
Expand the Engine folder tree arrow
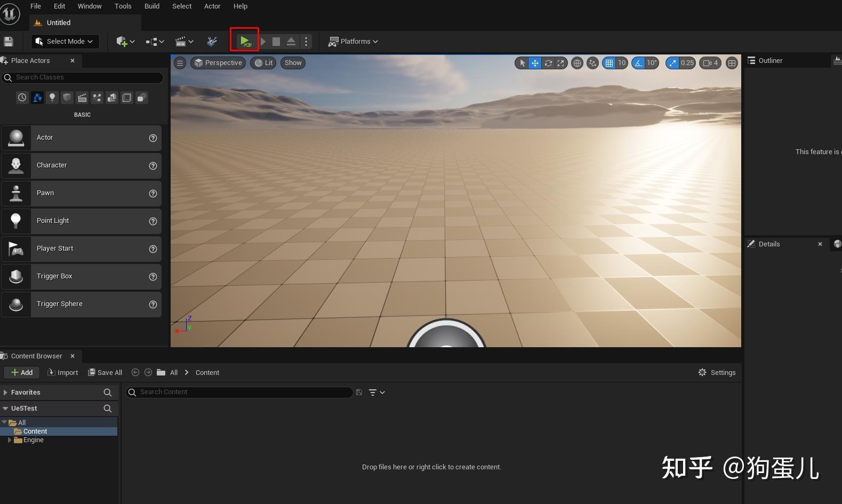point(10,440)
